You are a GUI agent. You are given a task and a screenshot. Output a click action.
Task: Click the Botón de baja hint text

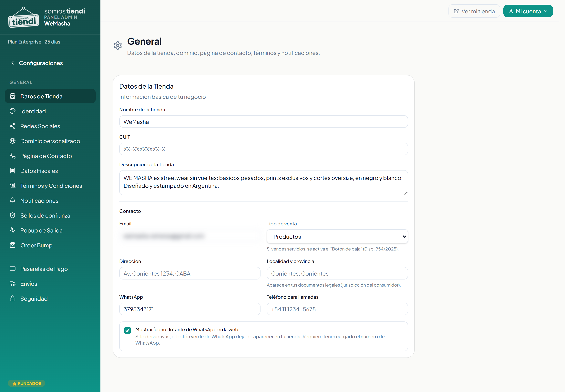pos(333,249)
